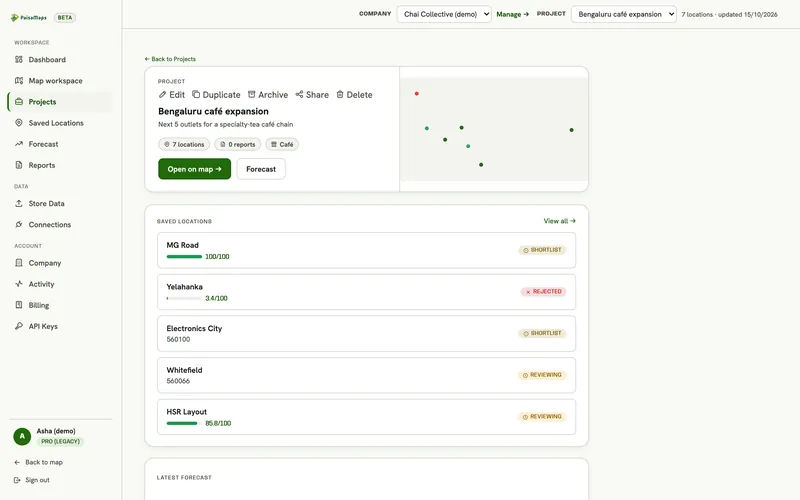Screen dimensions: 800x500
Task: Follow the Back to Projects link
Action: [170, 59]
